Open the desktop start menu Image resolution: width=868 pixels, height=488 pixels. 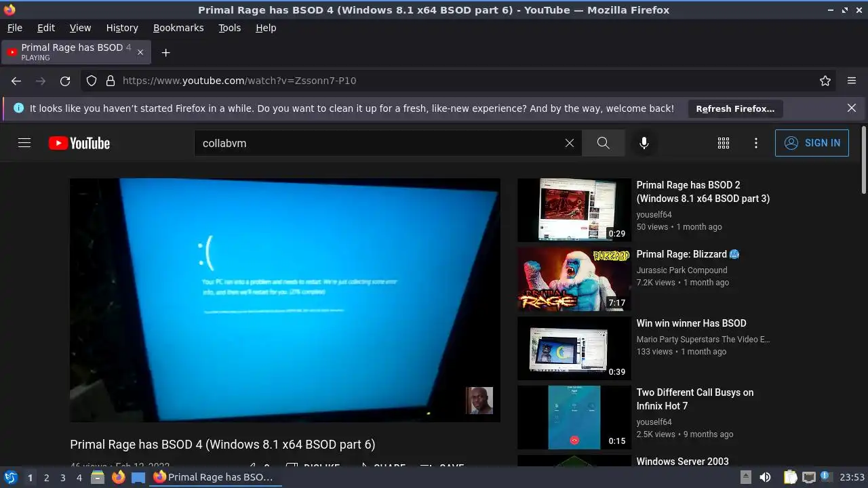(x=10, y=477)
